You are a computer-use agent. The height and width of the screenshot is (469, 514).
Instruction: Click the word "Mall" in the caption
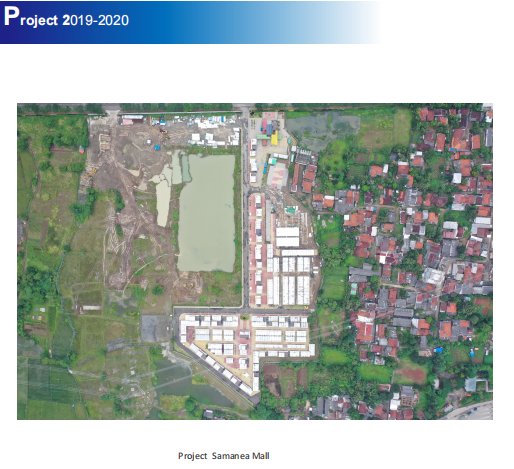[x=261, y=456]
